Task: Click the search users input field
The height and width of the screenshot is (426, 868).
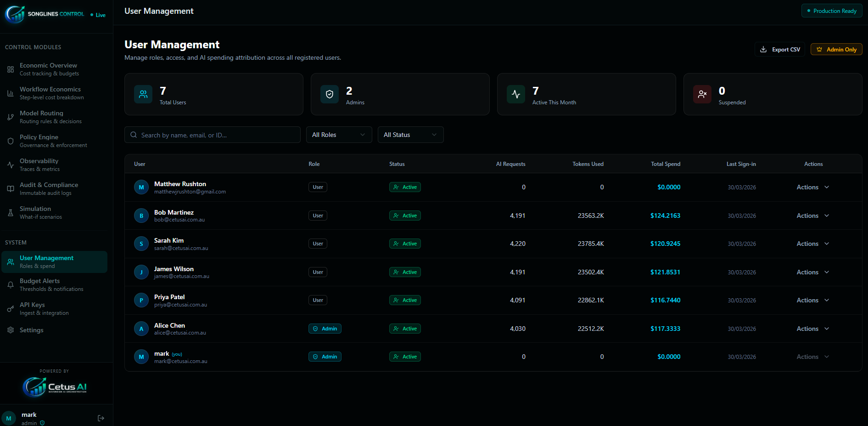Action: pos(212,134)
